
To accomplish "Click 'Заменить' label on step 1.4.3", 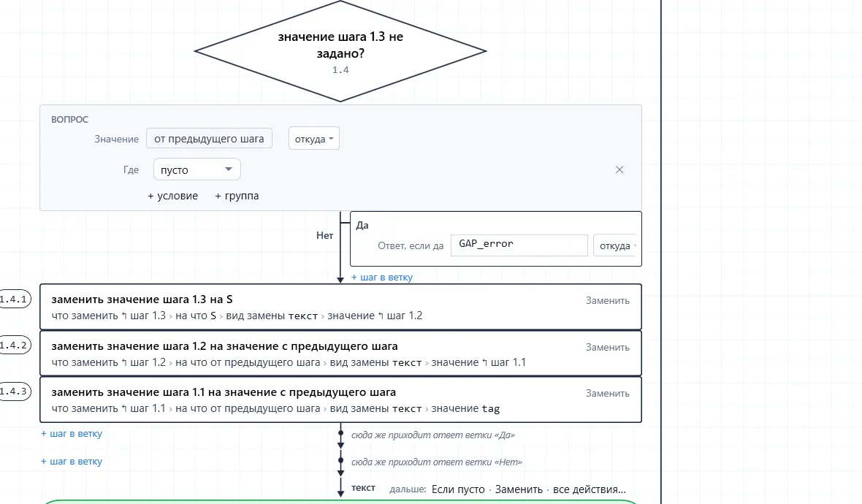I will click(x=608, y=394).
